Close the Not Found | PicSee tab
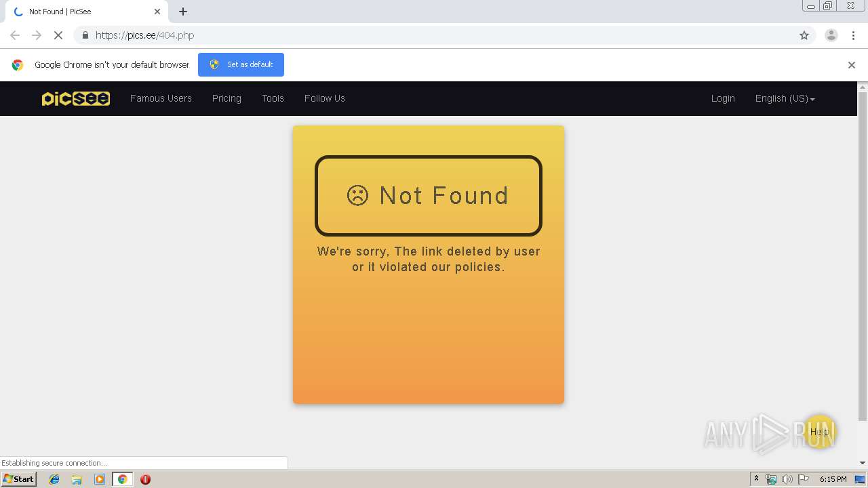The height and width of the screenshot is (488, 868). (157, 12)
